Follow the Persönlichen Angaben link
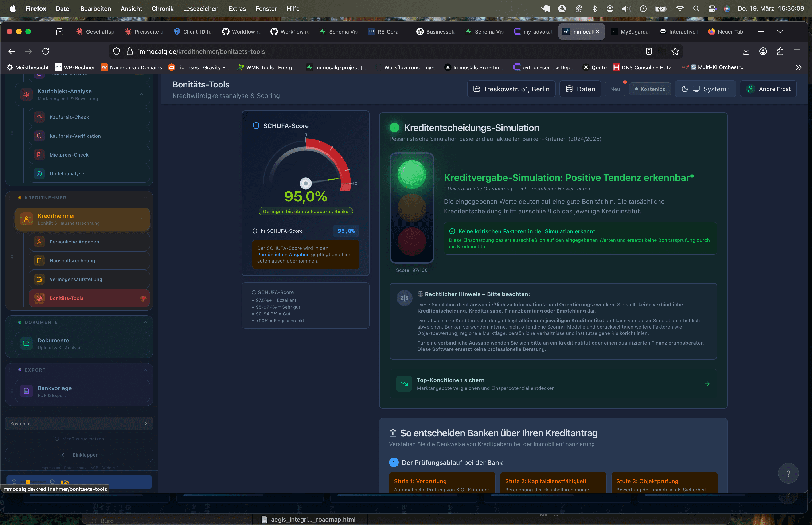The image size is (812, 525). [283, 254]
